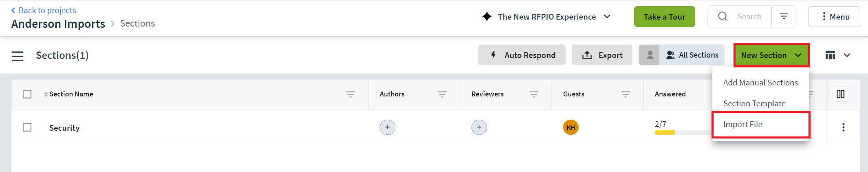Toggle the my-sections person filter button

(650, 55)
